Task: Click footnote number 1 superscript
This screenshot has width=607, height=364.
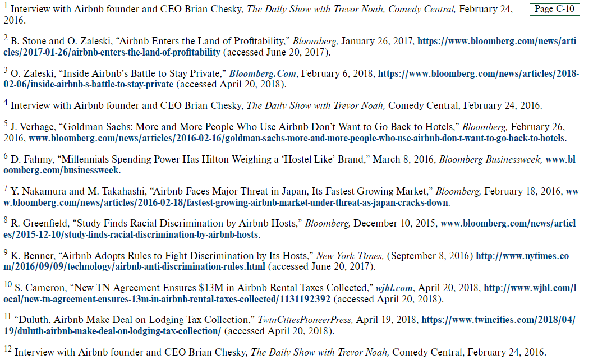Action: (x=6, y=6)
